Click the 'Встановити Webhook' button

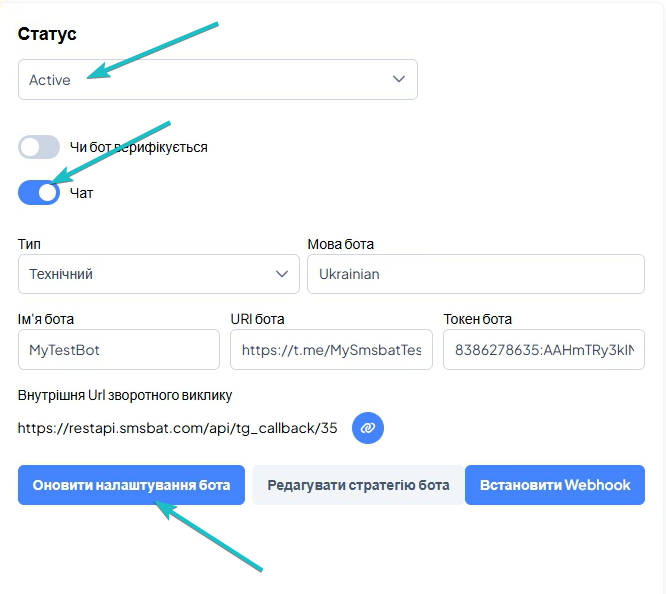point(555,485)
